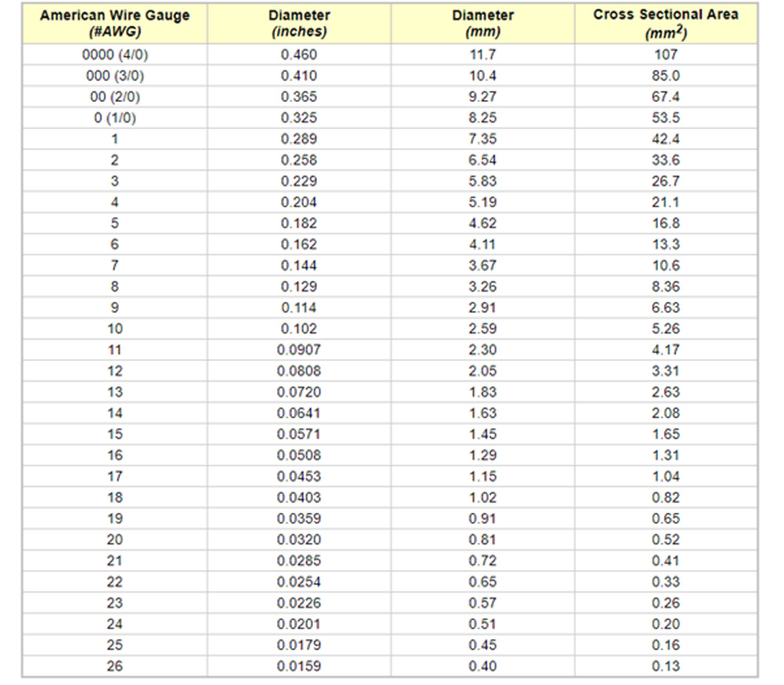Image resolution: width=784 pixels, height=685 pixels.
Task: Click the 0.162 inches cell
Action: point(299,244)
